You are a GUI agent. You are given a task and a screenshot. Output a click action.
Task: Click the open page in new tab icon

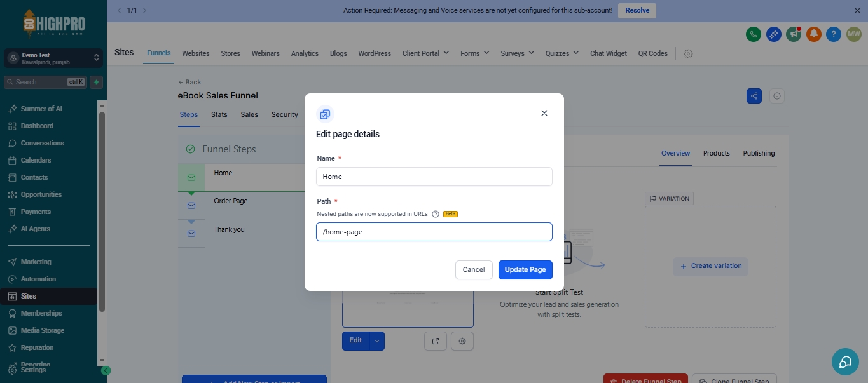point(436,341)
